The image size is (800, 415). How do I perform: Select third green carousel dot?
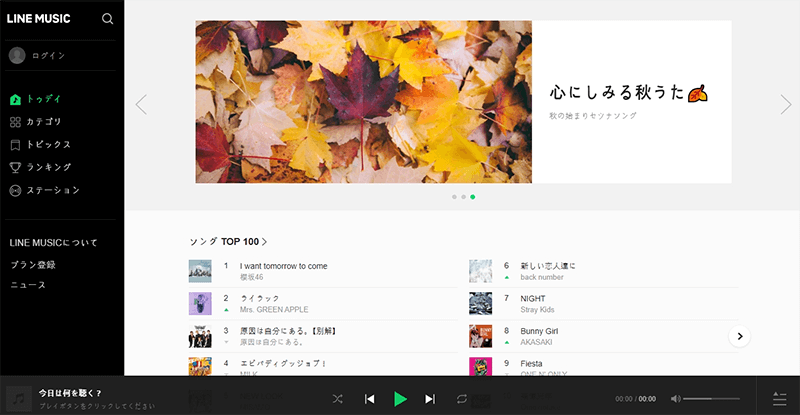[472, 197]
